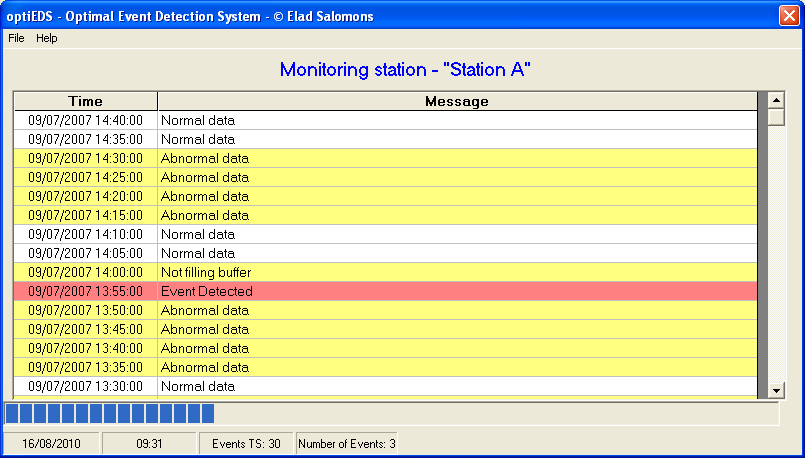Image resolution: width=805 pixels, height=458 pixels.
Task: Click the Number of Events: 3 panel
Action: pos(347,444)
